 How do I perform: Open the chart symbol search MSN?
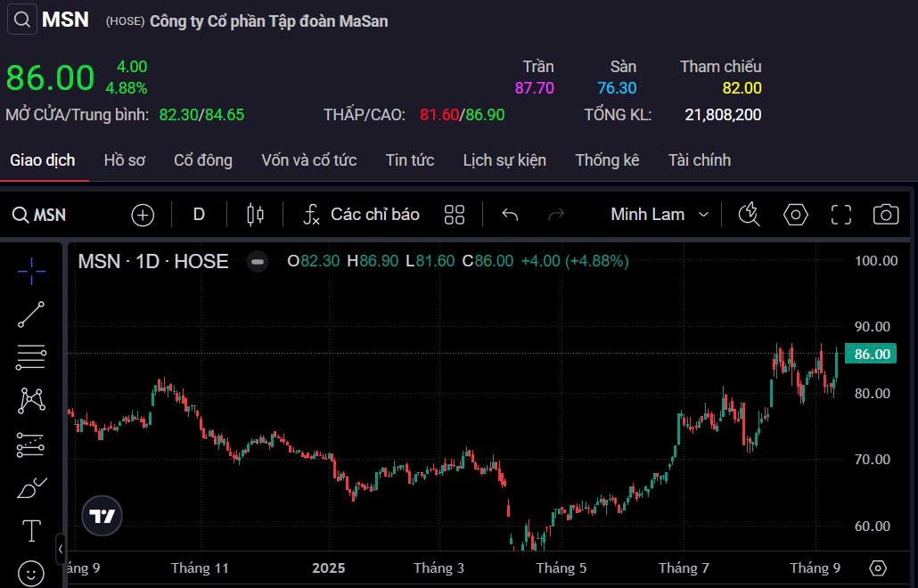click(x=38, y=215)
